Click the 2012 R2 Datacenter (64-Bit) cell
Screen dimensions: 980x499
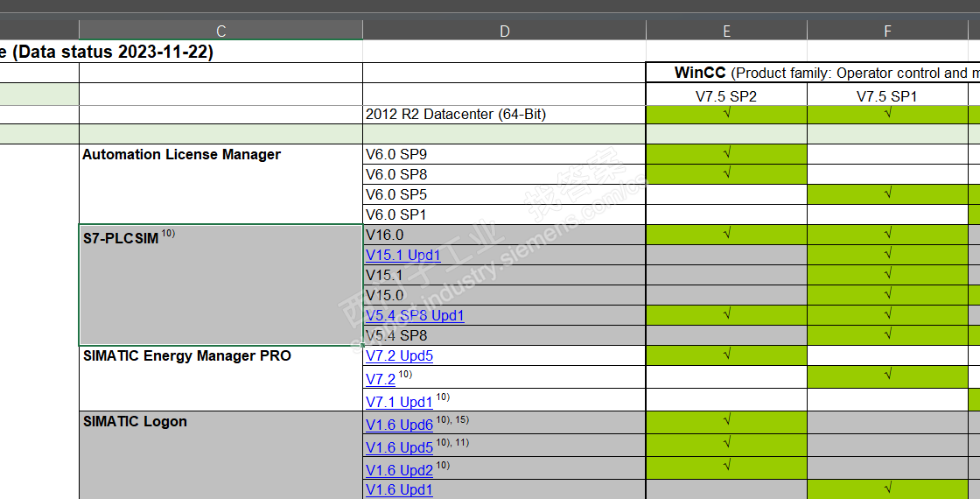[x=504, y=115]
